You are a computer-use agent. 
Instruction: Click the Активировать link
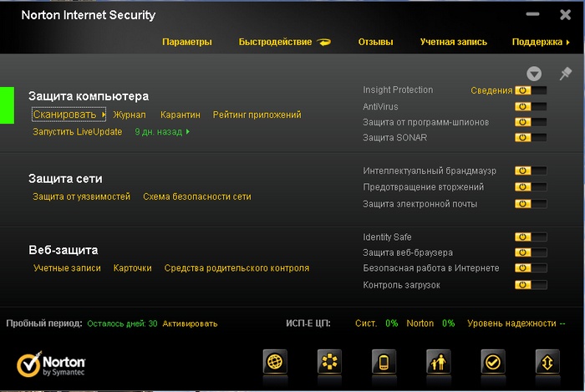click(190, 323)
